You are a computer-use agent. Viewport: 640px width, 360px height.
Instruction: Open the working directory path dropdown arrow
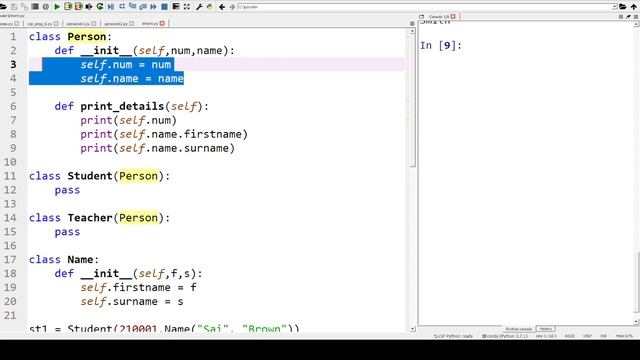(615, 7)
